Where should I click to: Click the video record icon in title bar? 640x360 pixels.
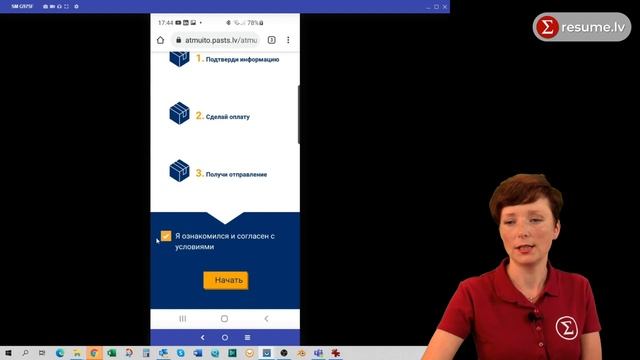pyautogui.click(x=52, y=7)
